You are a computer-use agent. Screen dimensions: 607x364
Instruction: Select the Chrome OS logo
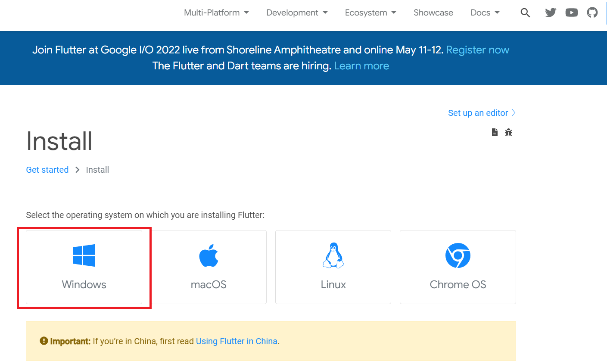coord(458,255)
